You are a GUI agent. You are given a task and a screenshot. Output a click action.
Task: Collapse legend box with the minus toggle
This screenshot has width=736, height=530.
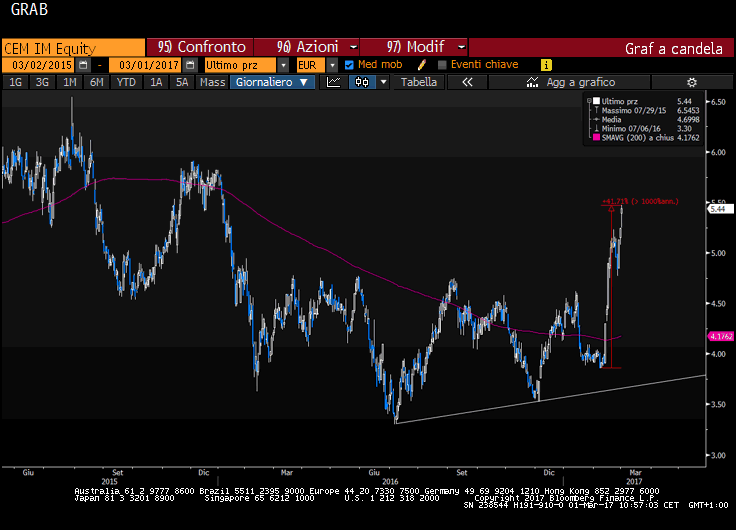589,100
